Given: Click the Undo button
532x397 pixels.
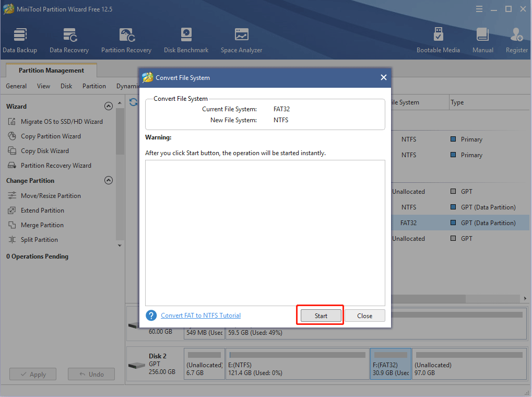Looking at the screenshot, I should pyautogui.click(x=91, y=374).
